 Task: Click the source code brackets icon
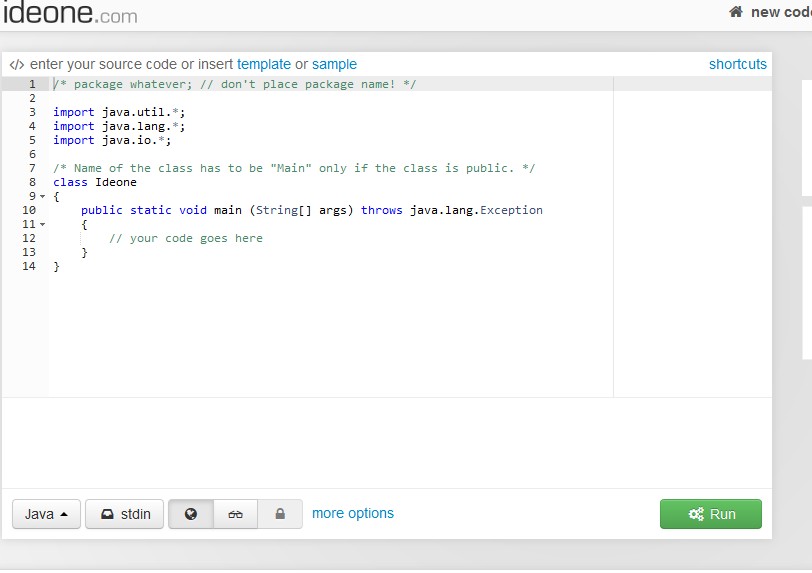(17, 64)
